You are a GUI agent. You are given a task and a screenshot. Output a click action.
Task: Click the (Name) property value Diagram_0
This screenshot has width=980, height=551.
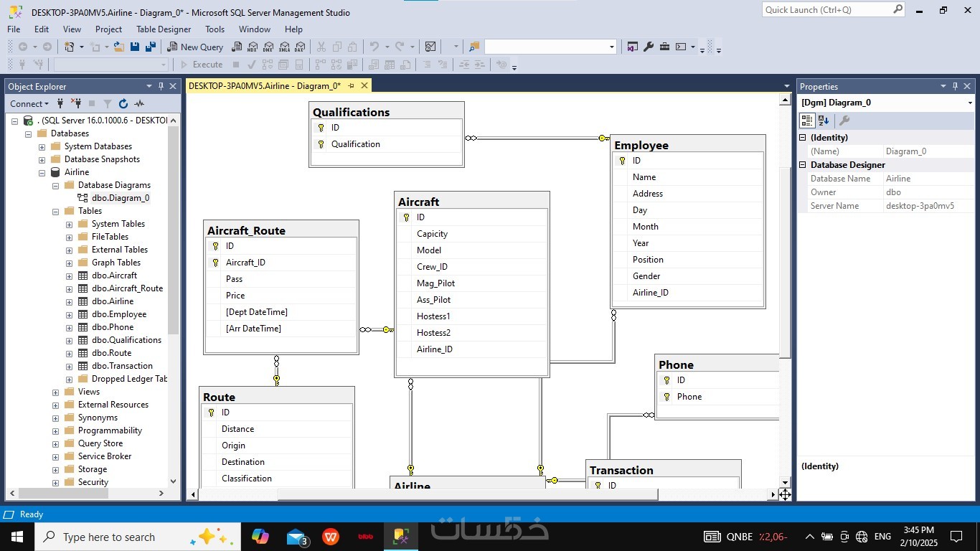pyautogui.click(x=928, y=151)
